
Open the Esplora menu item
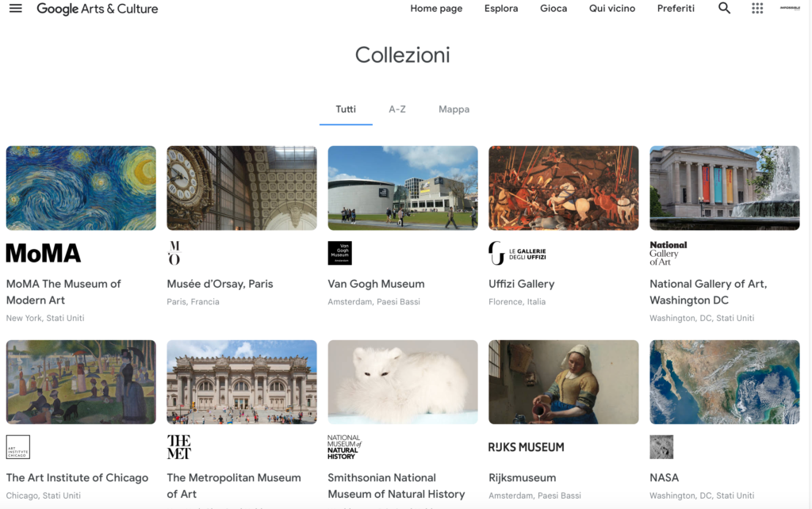point(501,8)
